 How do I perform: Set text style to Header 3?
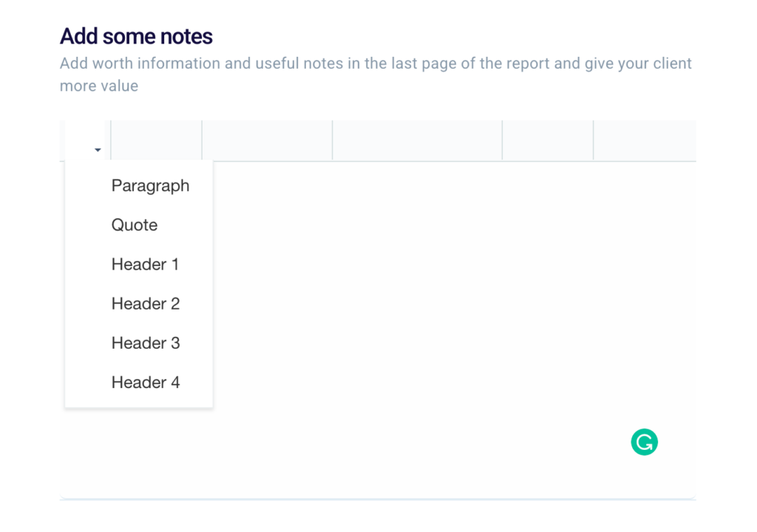(x=146, y=343)
